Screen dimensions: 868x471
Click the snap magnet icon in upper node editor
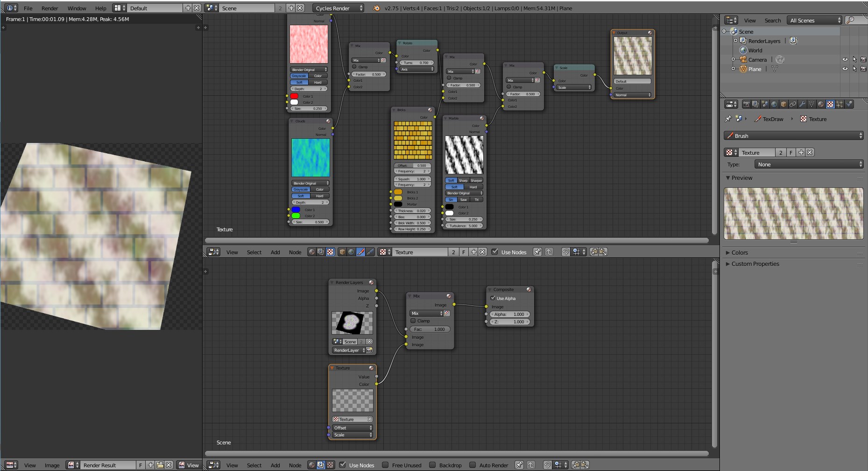click(x=565, y=252)
